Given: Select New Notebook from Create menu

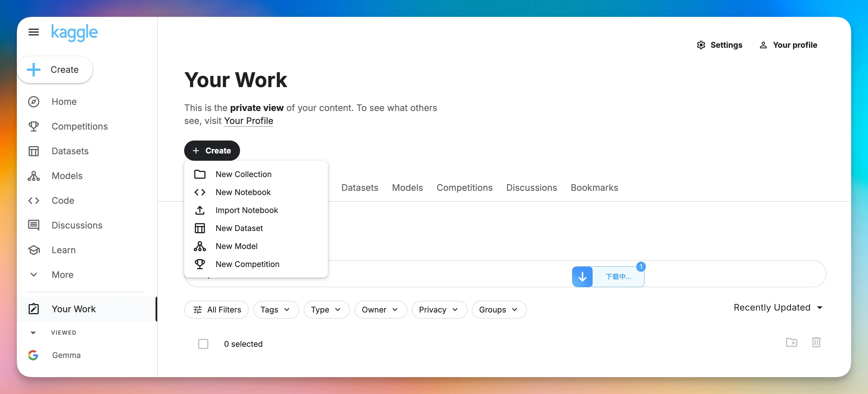Looking at the screenshot, I should pyautogui.click(x=243, y=192).
